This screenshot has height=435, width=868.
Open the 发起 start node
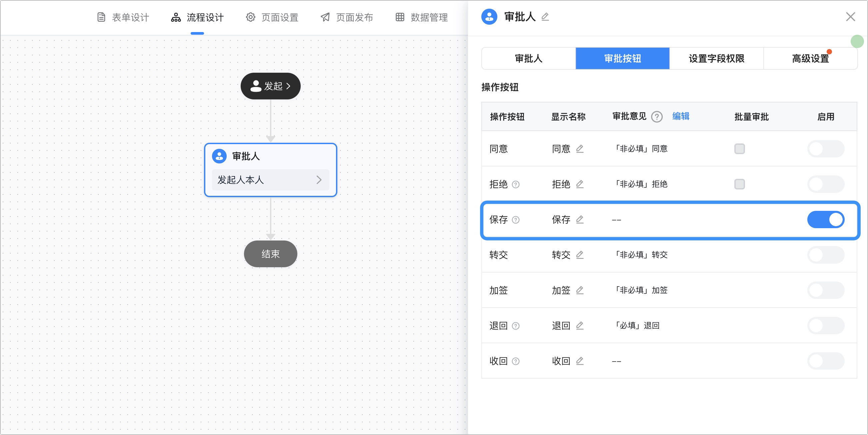click(x=270, y=86)
